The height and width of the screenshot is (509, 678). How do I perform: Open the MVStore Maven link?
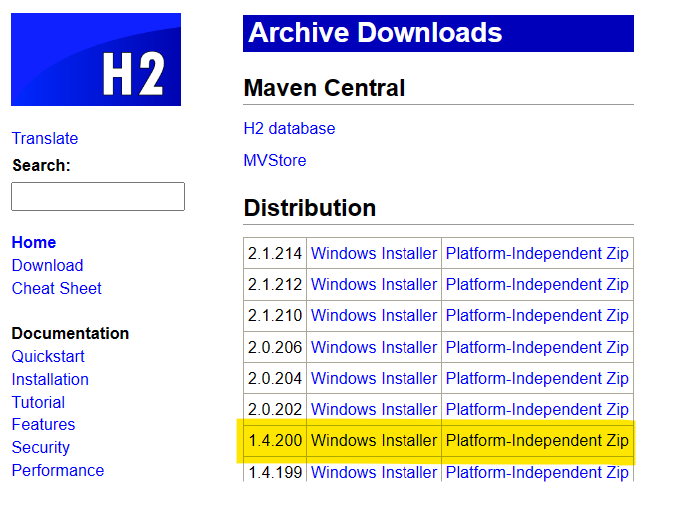[275, 160]
